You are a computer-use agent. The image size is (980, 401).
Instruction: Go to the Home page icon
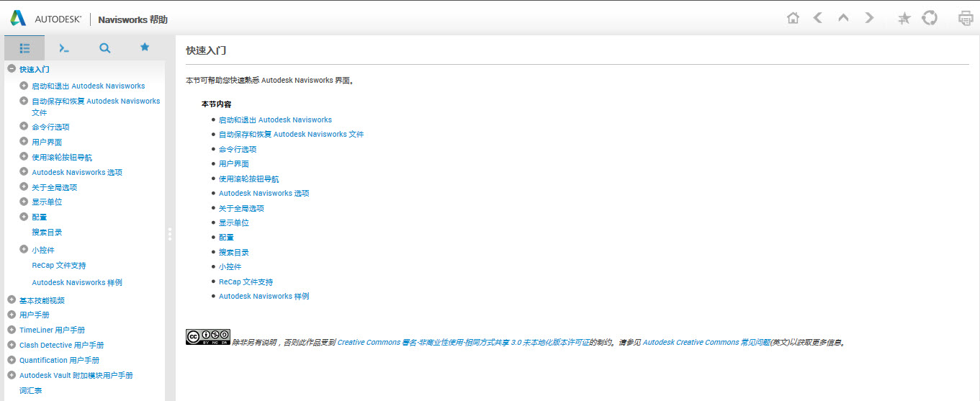[x=793, y=18]
